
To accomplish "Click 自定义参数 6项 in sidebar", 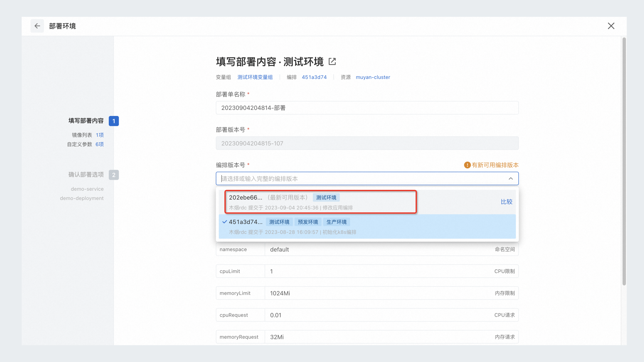I will (x=85, y=144).
